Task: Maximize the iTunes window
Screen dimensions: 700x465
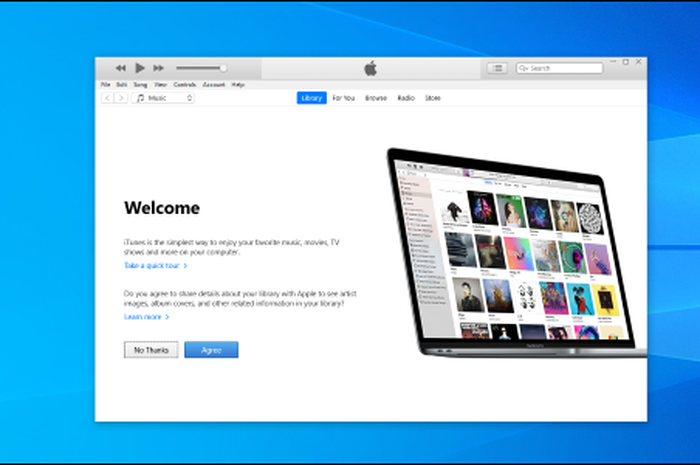Action: pos(626,62)
